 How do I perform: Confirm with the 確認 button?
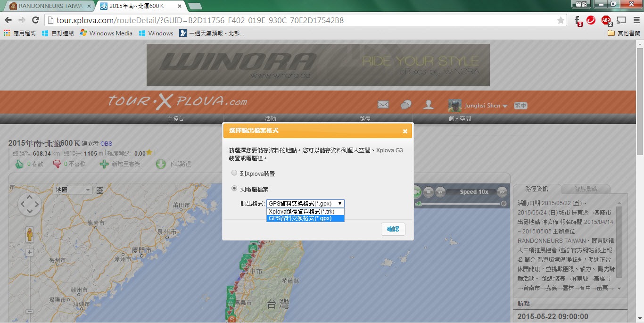point(393,229)
